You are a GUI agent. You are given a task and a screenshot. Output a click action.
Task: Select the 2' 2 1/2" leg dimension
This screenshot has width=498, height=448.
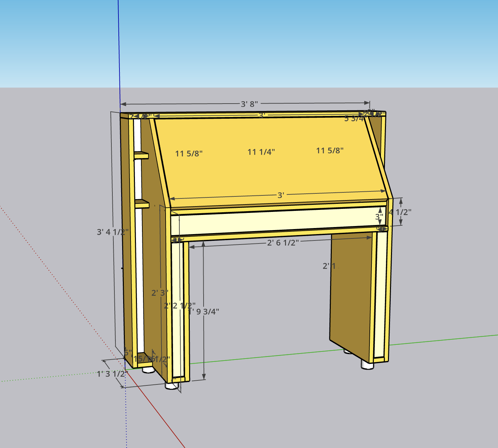(x=180, y=305)
